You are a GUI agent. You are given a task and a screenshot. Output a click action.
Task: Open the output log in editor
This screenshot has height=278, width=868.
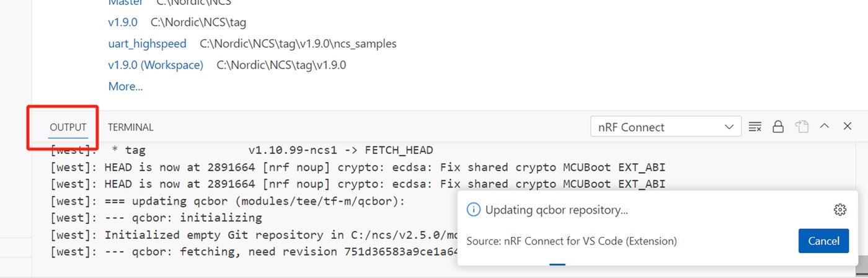[x=802, y=127]
